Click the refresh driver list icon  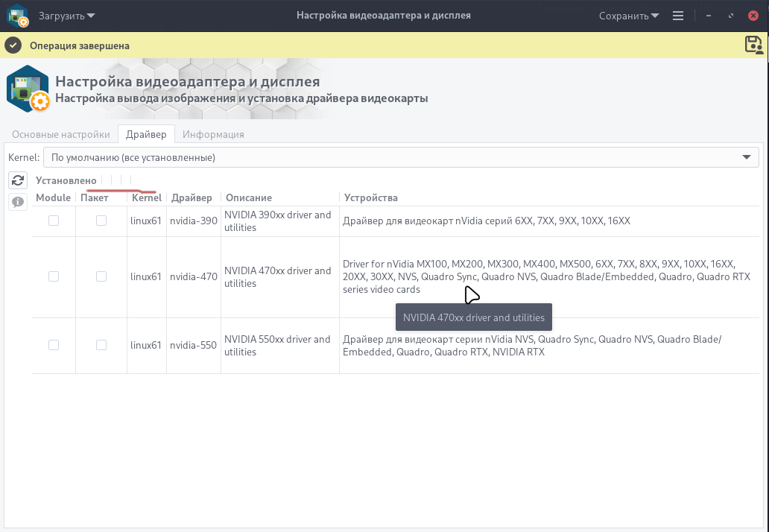(x=18, y=180)
